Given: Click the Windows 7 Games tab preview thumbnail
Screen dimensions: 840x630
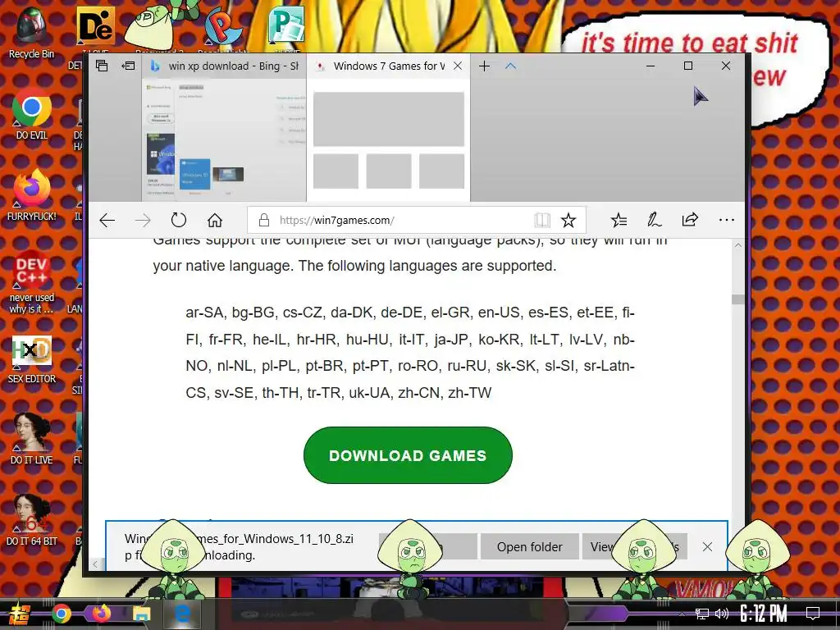Looking at the screenshot, I should pyautogui.click(x=388, y=139).
